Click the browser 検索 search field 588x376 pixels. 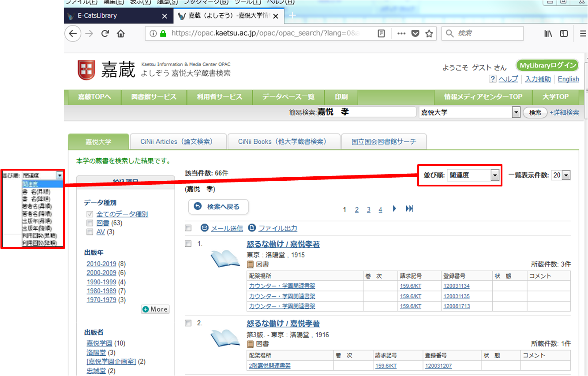tap(483, 34)
